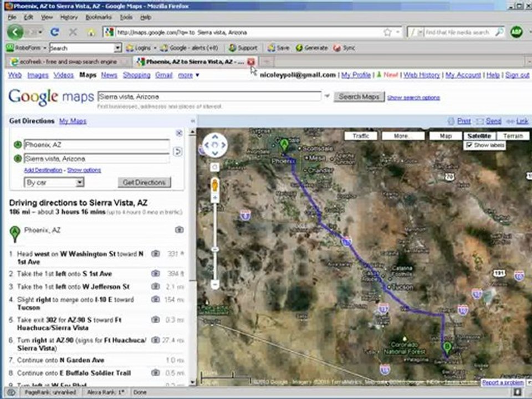The height and width of the screenshot is (399, 532).
Task: Open the RoboForm Support item
Action: [243, 48]
